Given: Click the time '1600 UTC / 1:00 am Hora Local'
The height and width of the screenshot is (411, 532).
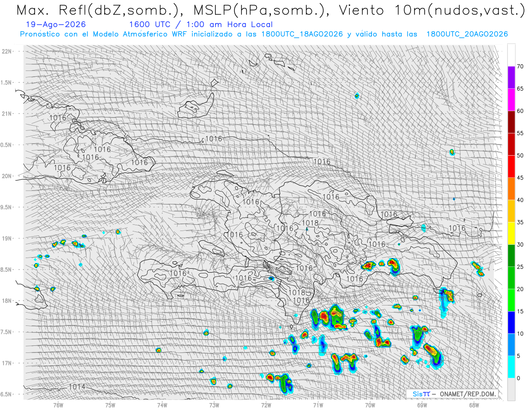Looking at the screenshot, I should click(201, 24).
